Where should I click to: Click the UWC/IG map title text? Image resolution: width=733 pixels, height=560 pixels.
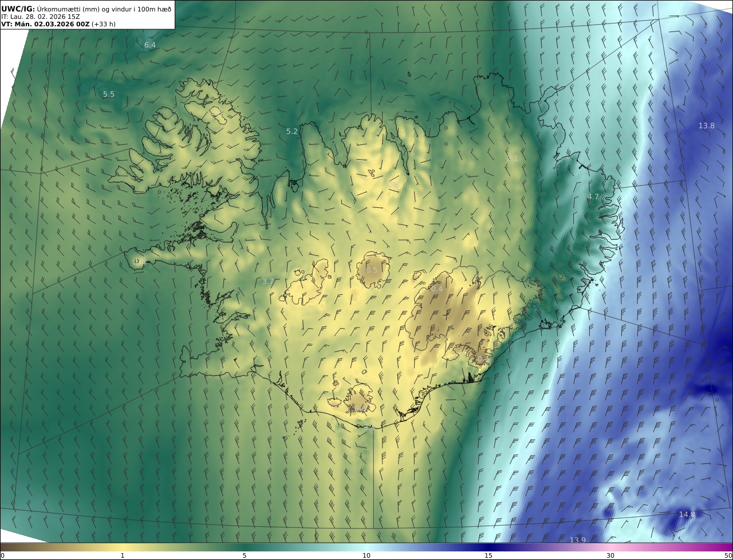click(x=86, y=9)
